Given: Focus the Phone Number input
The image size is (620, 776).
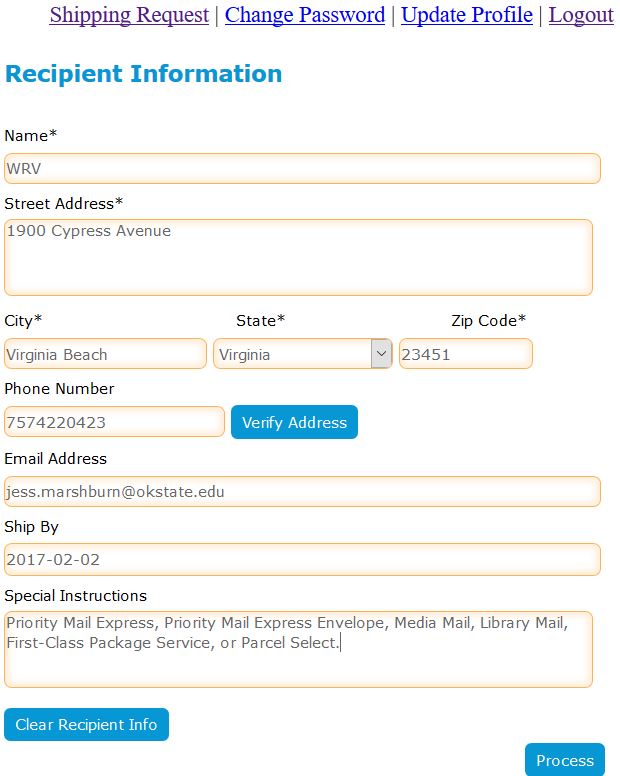Looking at the screenshot, I should 114,422.
